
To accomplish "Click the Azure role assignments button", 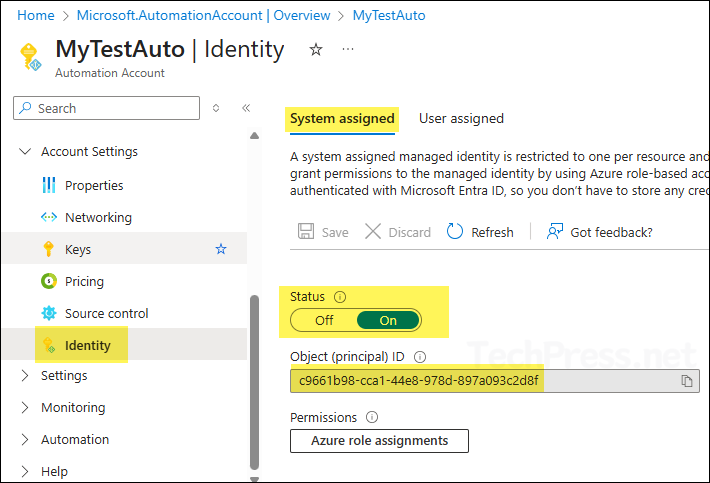I will pos(379,440).
